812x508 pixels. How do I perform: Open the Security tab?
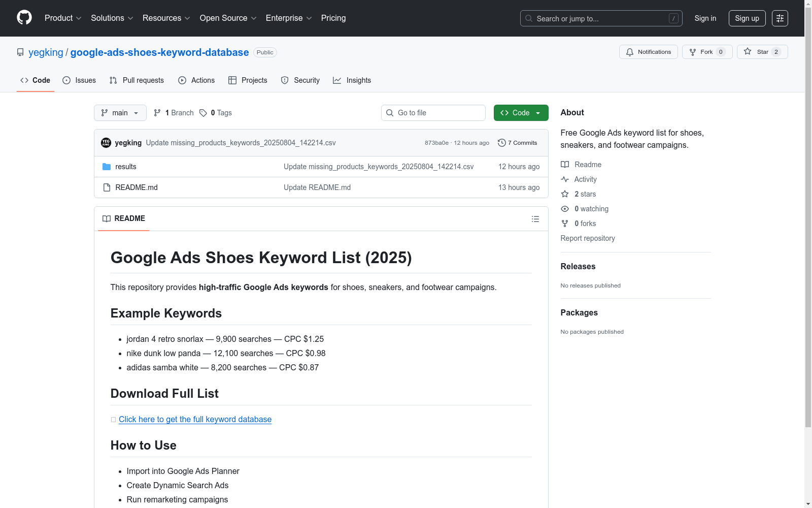coord(300,80)
